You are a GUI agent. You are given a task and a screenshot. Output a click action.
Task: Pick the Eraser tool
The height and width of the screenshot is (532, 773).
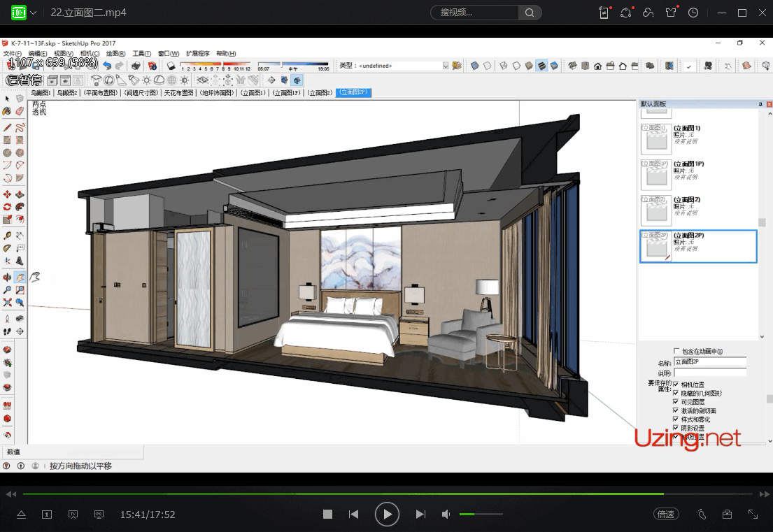tap(20, 111)
